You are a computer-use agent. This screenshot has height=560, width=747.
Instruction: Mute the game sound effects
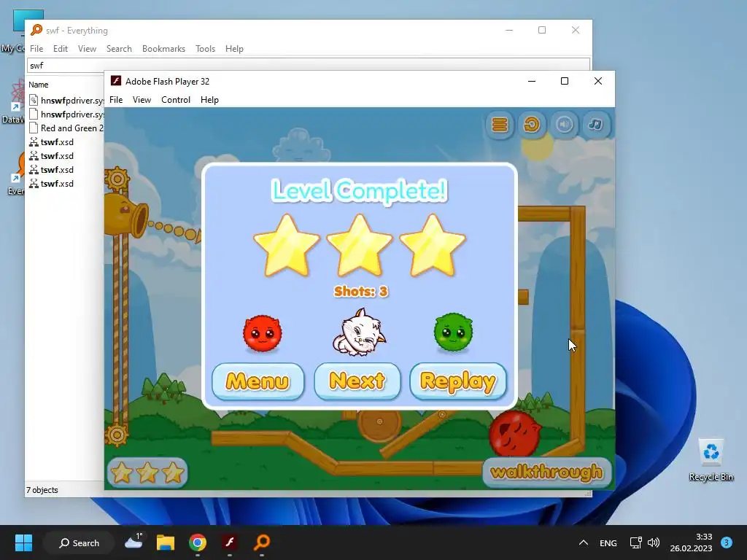(564, 125)
